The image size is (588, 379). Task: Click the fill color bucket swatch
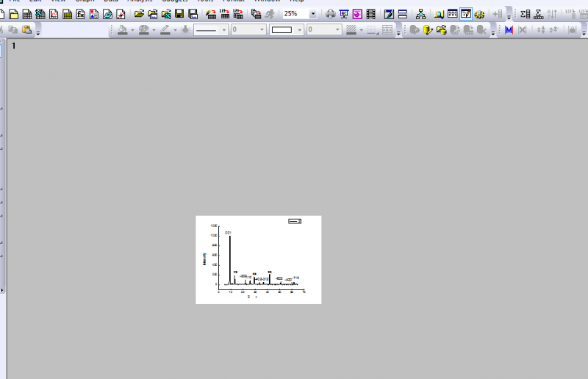[x=122, y=29]
